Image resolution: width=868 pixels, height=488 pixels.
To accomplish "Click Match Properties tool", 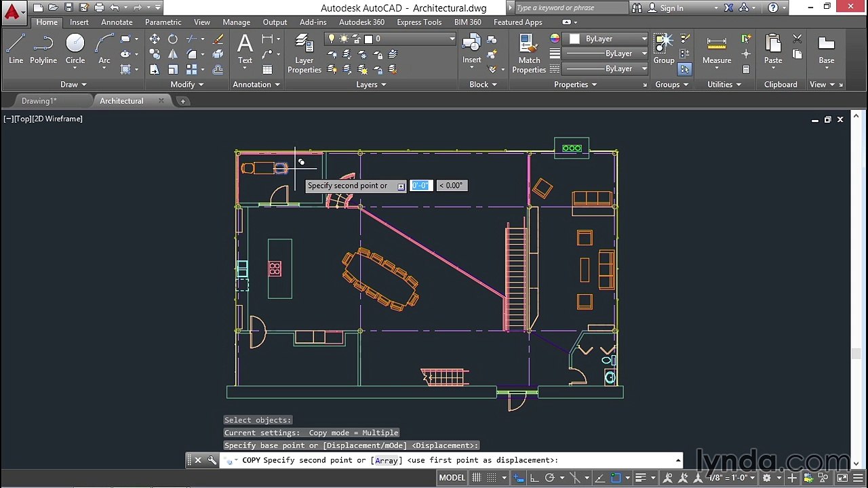I will pyautogui.click(x=529, y=54).
